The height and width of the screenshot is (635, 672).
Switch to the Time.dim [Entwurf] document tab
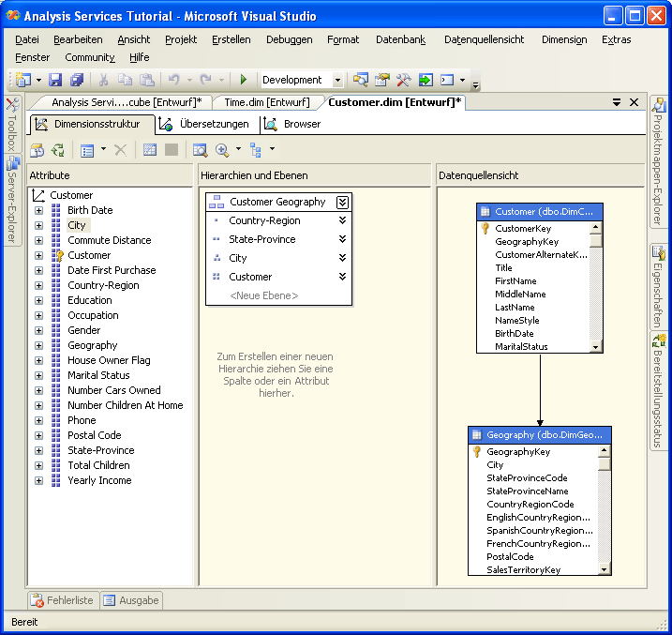coord(263,102)
